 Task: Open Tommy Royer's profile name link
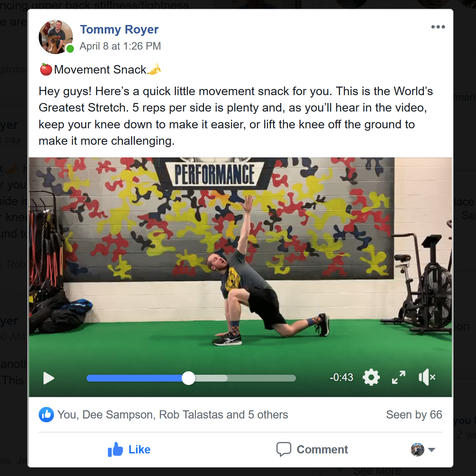coord(119,29)
